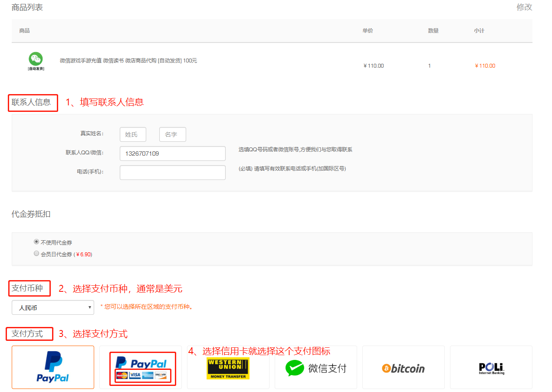Click the 您可以选择所在区域的支付币种 note
The width and height of the screenshot is (552, 392).
click(x=147, y=307)
